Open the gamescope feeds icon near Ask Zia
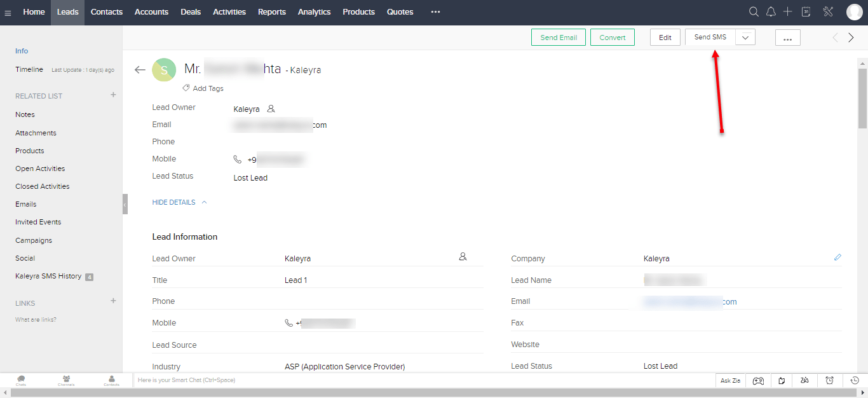 pos(758,380)
